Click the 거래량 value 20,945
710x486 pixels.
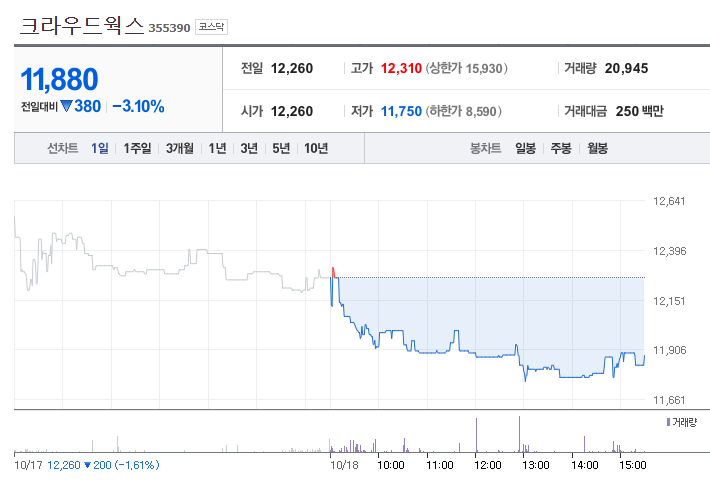coord(626,68)
